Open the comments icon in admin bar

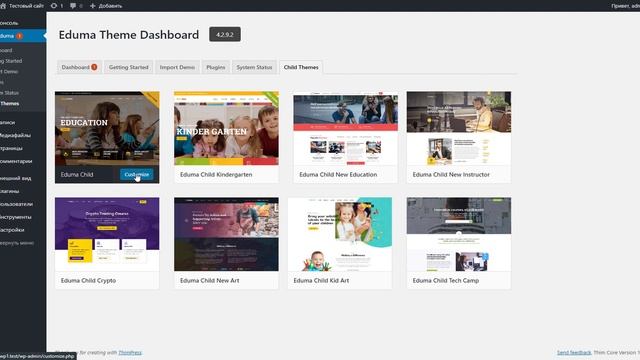(x=73, y=6)
